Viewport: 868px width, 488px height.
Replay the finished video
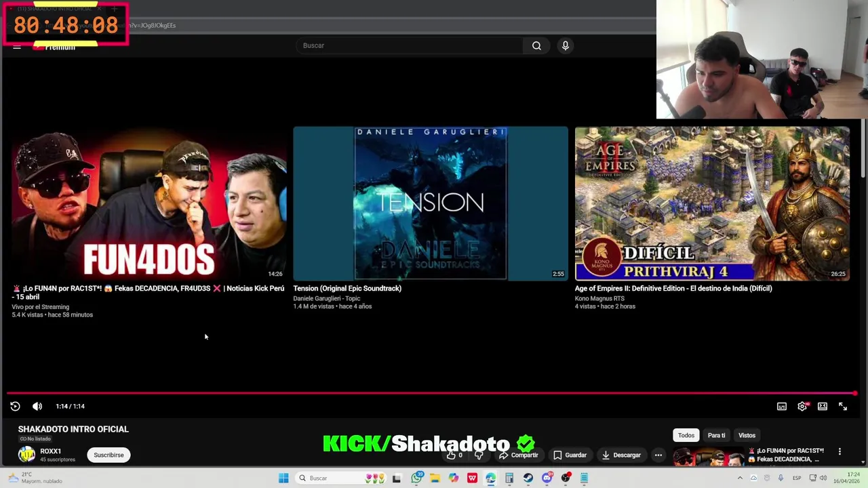[x=15, y=406]
